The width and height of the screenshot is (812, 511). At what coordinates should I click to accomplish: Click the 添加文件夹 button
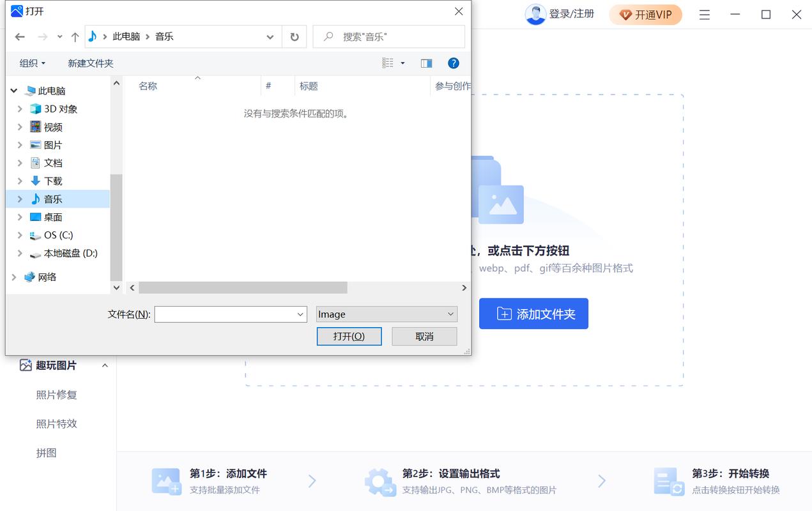coord(533,314)
